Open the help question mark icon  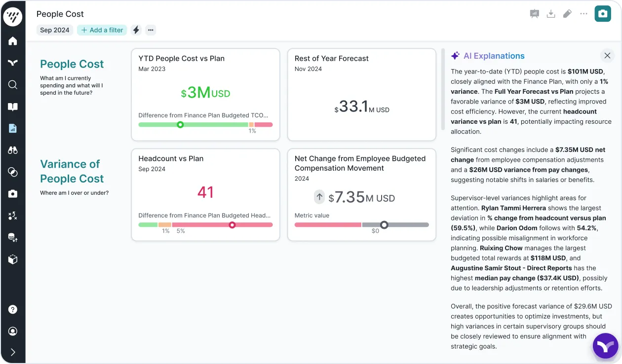pos(13,310)
